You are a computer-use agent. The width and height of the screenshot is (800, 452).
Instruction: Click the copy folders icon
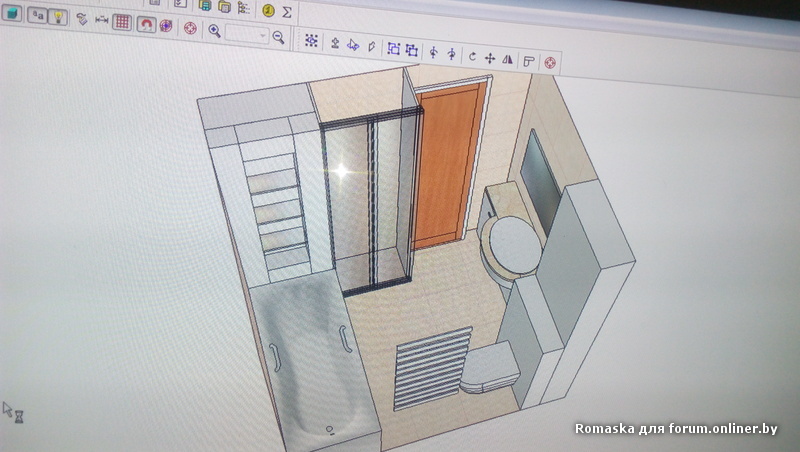click(x=224, y=7)
